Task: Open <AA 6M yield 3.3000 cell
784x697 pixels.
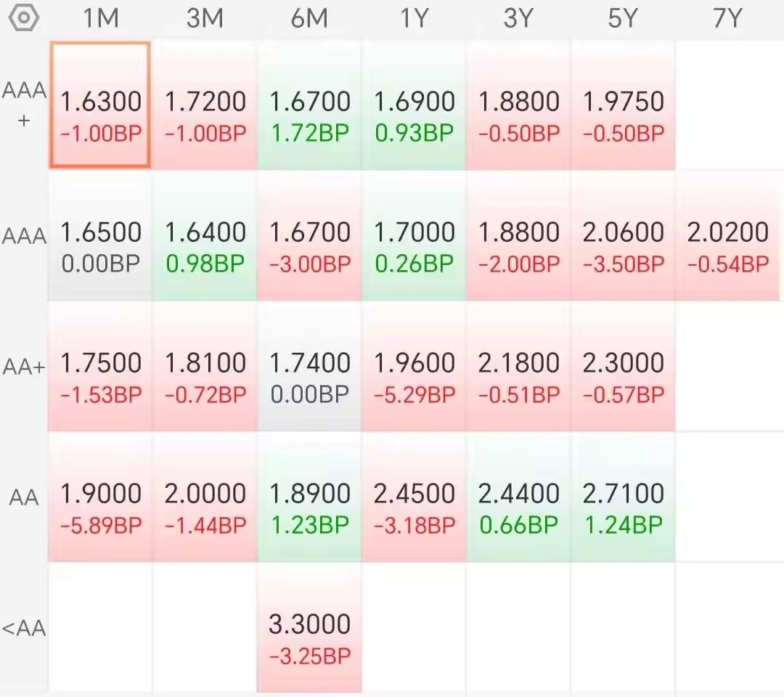Action: pyautogui.click(x=309, y=628)
